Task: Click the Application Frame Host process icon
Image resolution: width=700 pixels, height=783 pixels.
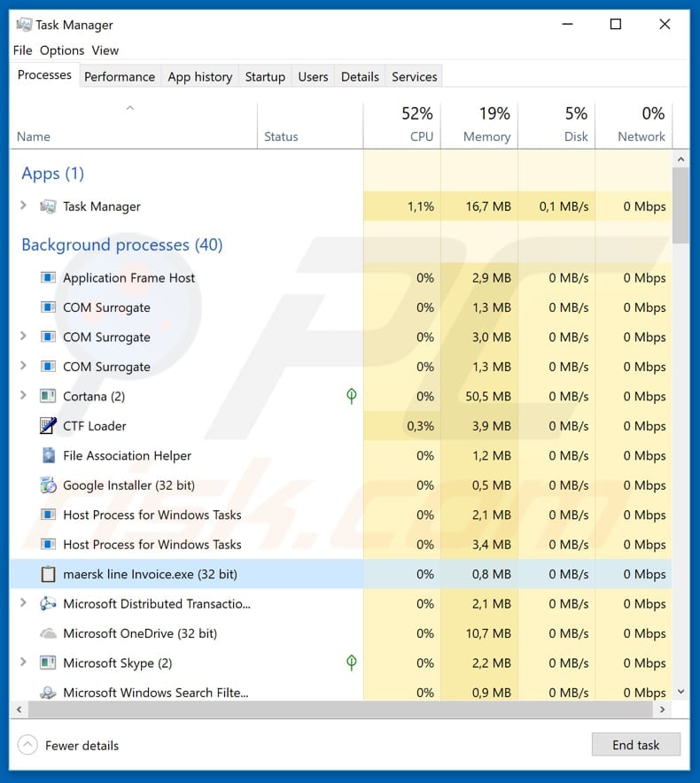Action: (48, 277)
